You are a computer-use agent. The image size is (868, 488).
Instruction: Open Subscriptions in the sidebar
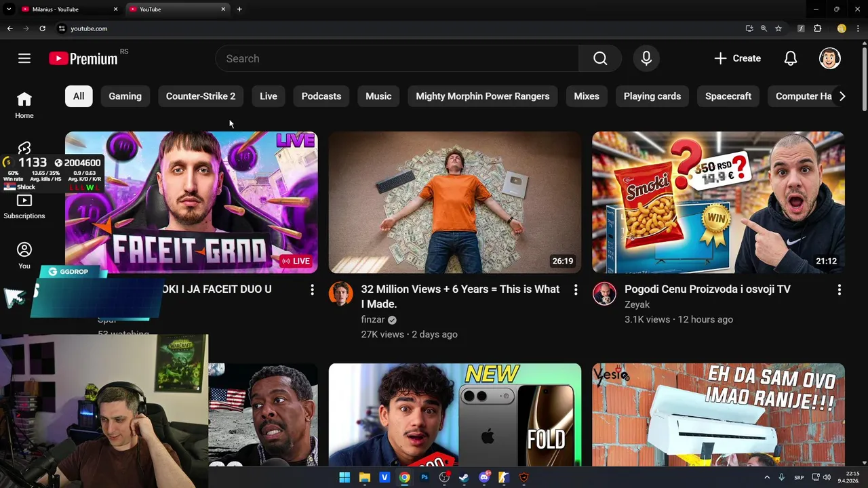(24, 207)
